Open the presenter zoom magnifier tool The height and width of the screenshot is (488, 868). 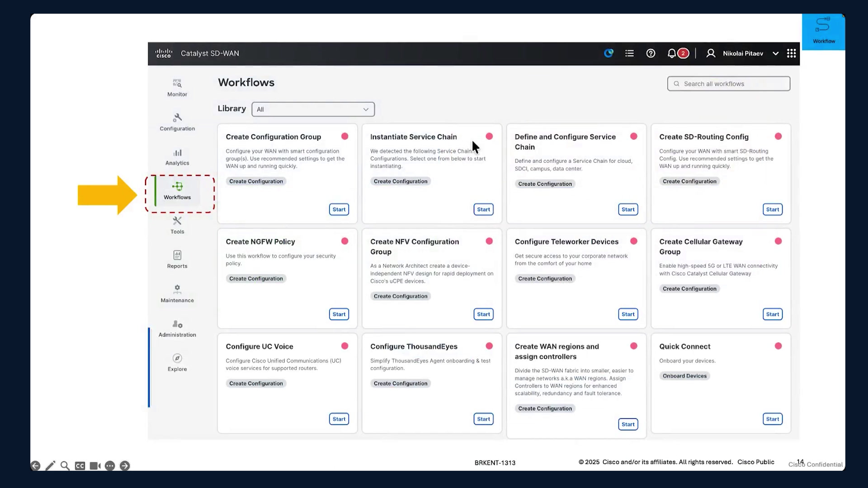tap(65, 466)
